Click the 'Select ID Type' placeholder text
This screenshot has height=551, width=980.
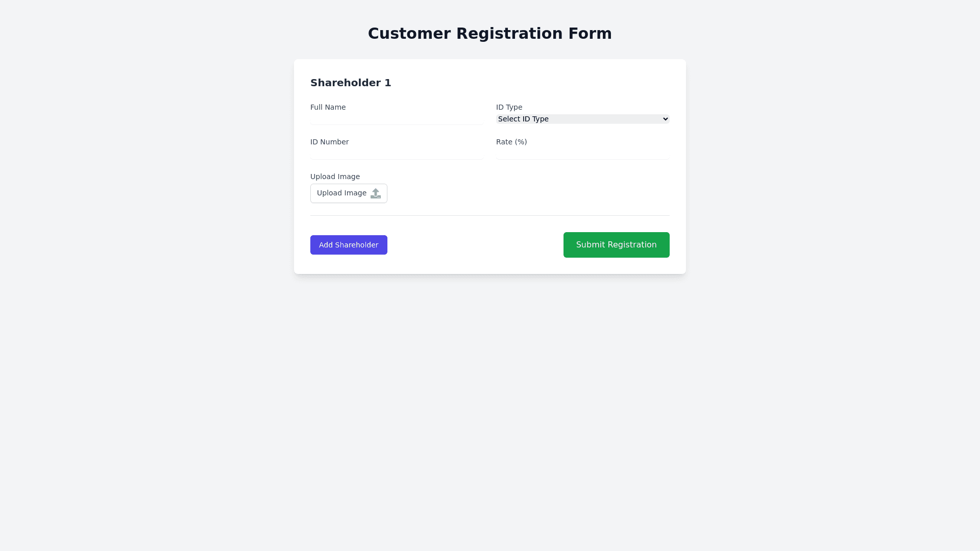point(523,119)
